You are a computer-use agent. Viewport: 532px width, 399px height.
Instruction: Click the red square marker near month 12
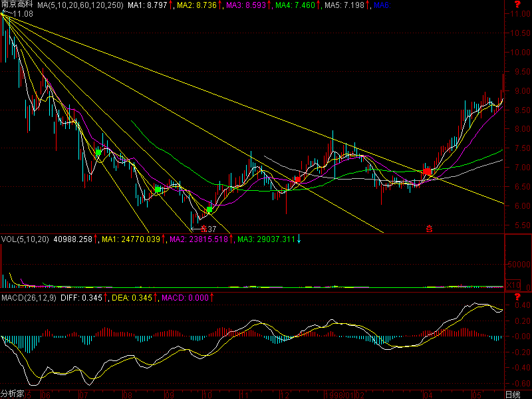pyautogui.click(x=297, y=179)
